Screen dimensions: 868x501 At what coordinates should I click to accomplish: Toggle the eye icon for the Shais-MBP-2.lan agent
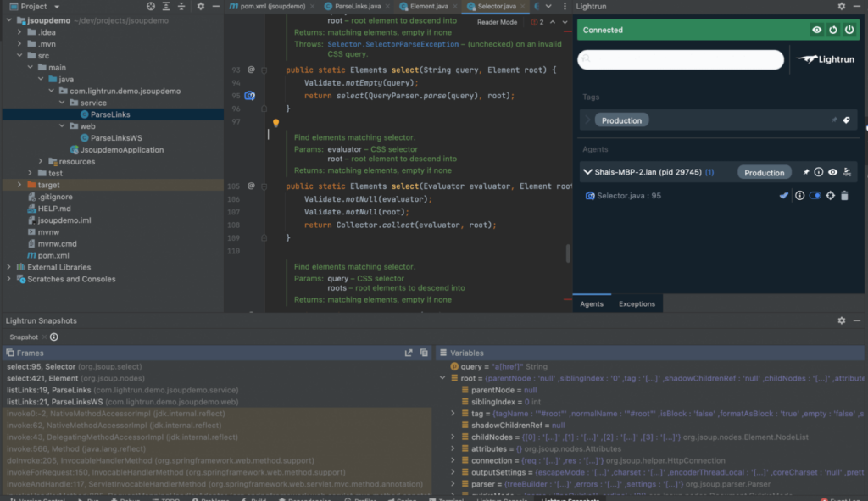[833, 172]
